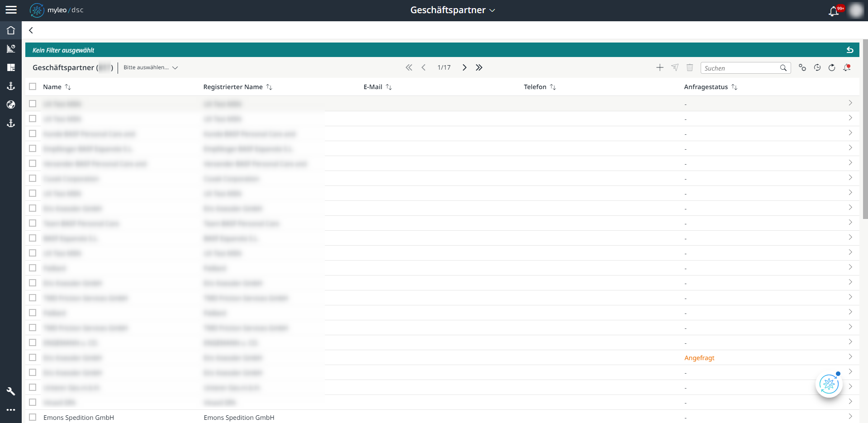Delete selected entries with the trash icon
The image size is (868, 423).
pyautogui.click(x=690, y=67)
